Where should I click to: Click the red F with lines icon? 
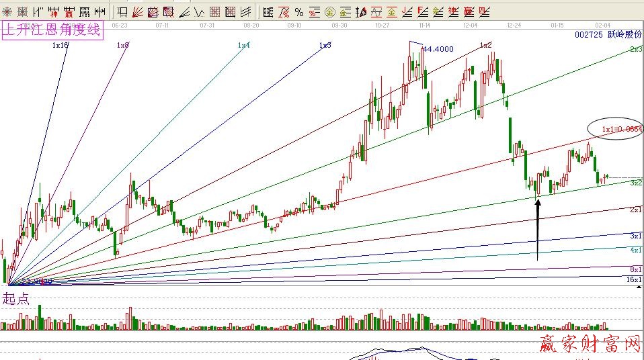click(423, 11)
